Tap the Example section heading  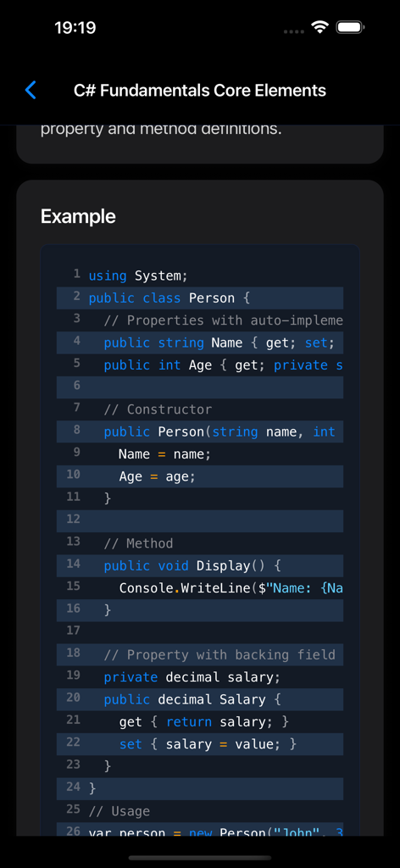[78, 216]
